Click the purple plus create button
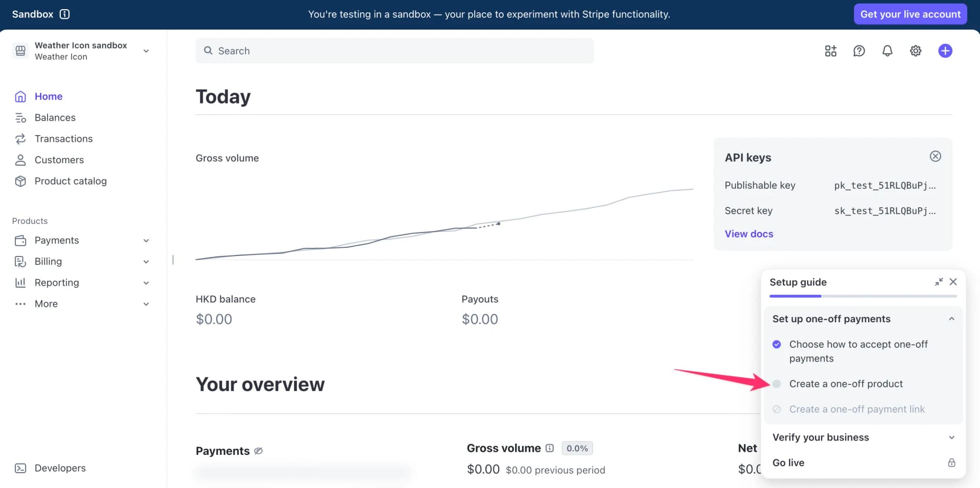Viewport: 980px width, 488px height. pyautogui.click(x=945, y=51)
